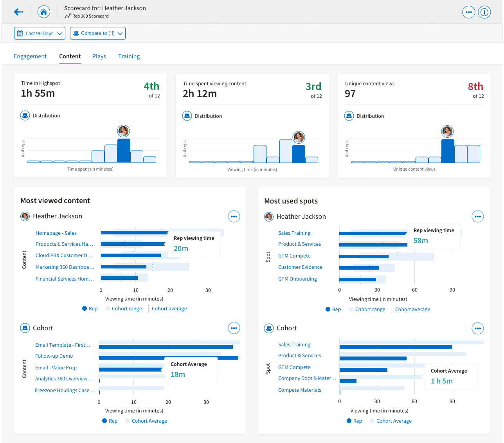The height and width of the screenshot is (443, 504).
Task: Open Freezone Holdings Case… link
Action: (x=65, y=390)
